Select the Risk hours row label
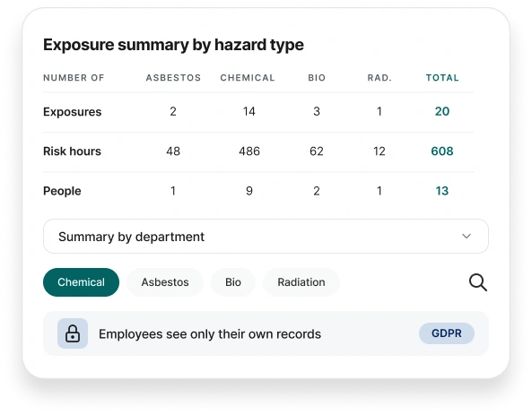The image size is (532, 415). pyautogui.click(x=72, y=151)
